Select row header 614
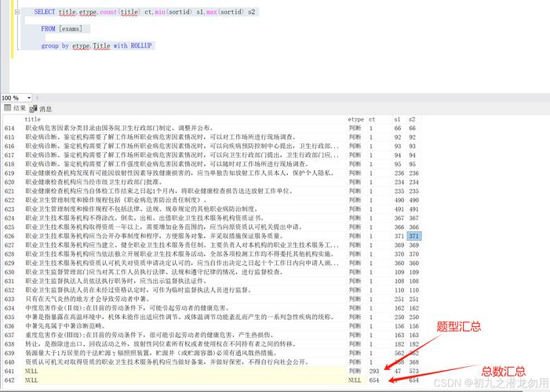Screen dimensions: 550x392 point(9,129)
